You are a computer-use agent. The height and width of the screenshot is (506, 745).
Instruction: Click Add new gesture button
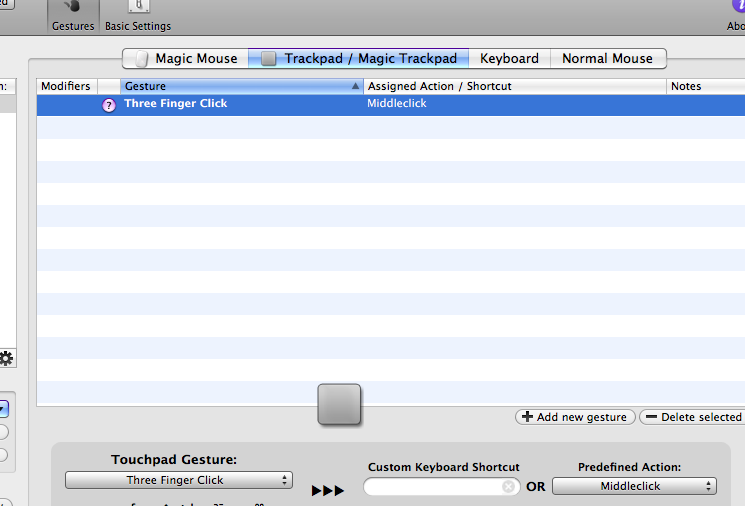click(x=575, y=417)
